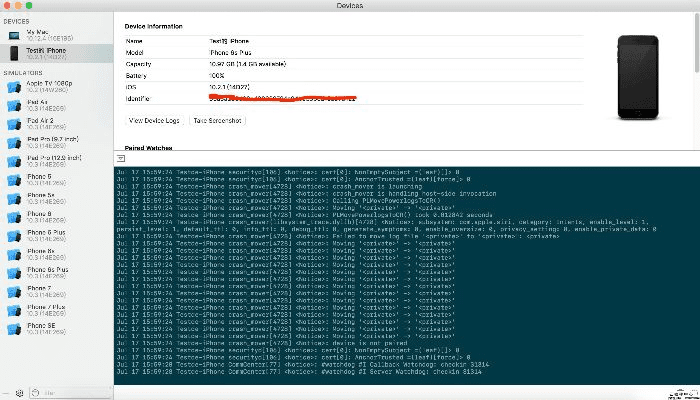Open the gear settings menu below the sidebar
The width and height of the screenshot is (700, 400).
pos(20,392)
